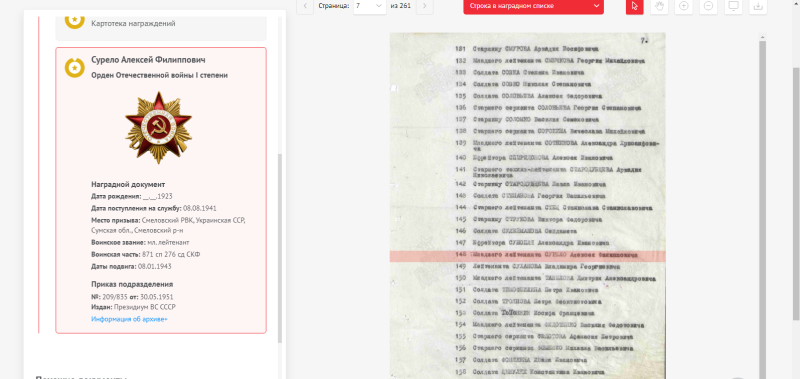Viewport: 800px width, 379px height.
Task: Click the Сурело award medal icon
Action: click(x=74, y=67)
